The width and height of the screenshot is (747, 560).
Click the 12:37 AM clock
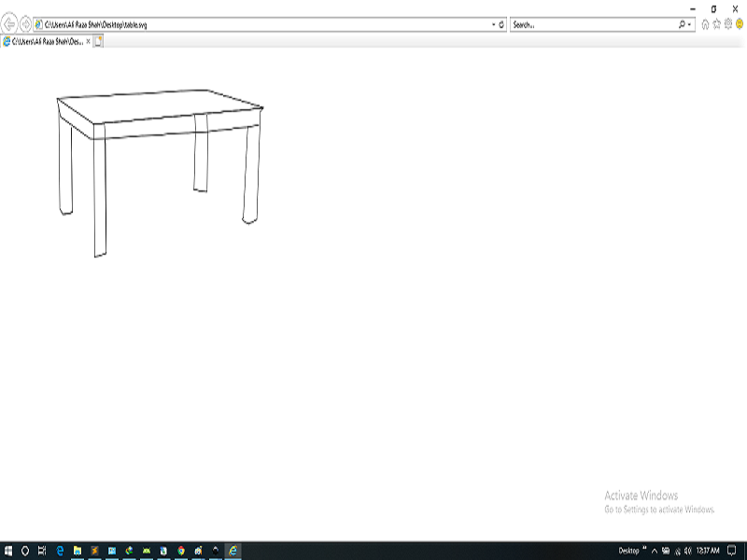pos(708,551)
